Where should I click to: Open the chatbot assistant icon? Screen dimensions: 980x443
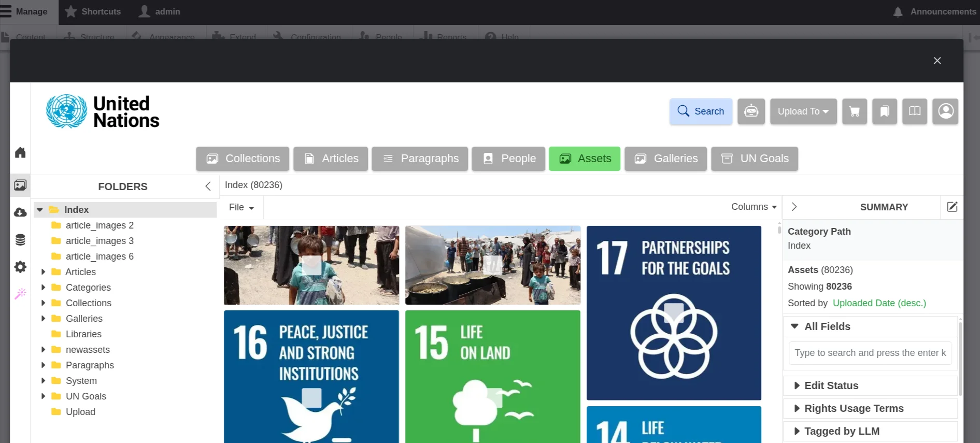coord(751,111)
